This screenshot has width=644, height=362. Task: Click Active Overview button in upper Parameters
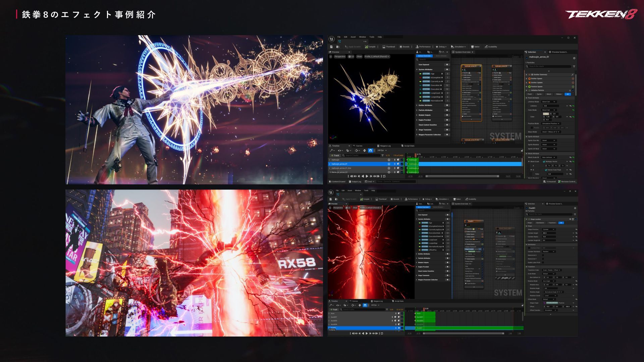tap(424, 56)
